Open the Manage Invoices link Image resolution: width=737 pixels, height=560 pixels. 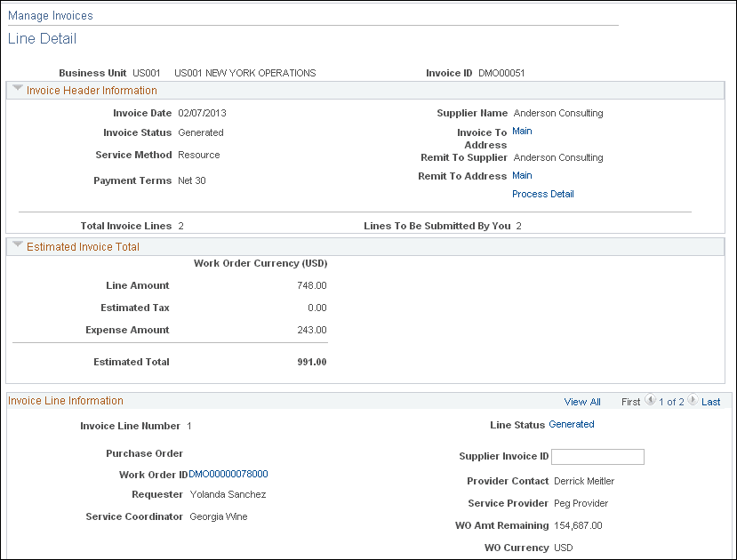(50, 15)
